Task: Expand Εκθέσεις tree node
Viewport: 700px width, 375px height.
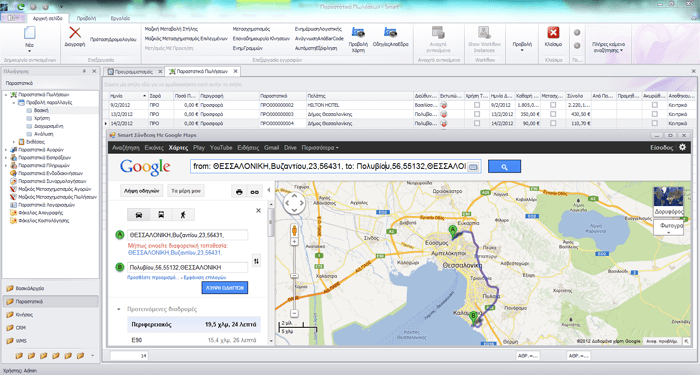Action: coord(14,142)
